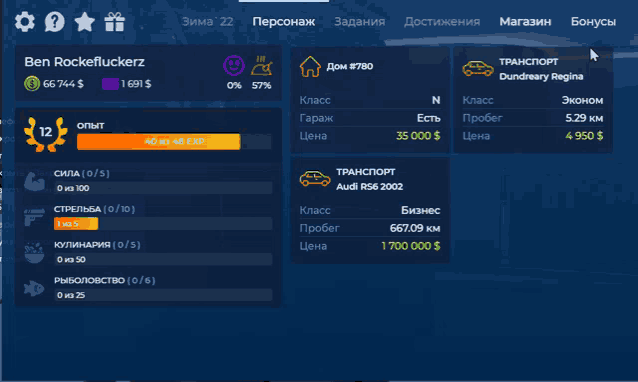Screen dimensions: 638x382
Task: Click the house garage value Есть
Action: (428, 118)
